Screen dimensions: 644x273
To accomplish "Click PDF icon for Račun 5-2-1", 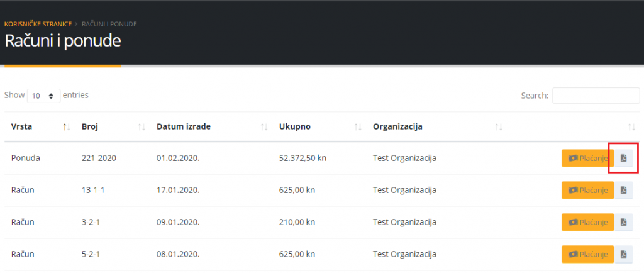I will coord(623,254).
